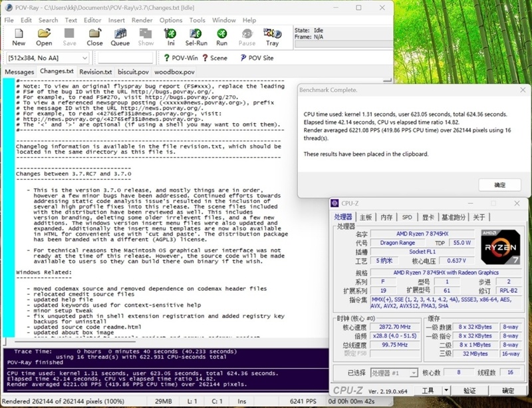Send POV-Ray to Tray icon

(273, 33)
